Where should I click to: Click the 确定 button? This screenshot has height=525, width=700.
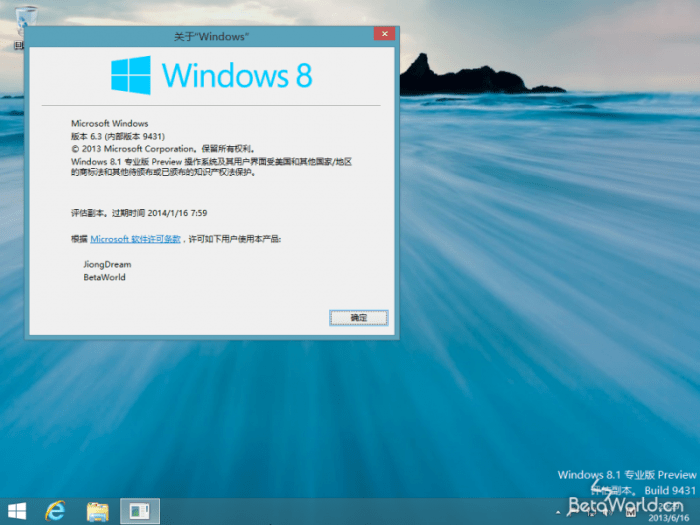click(x=358, y=318)
